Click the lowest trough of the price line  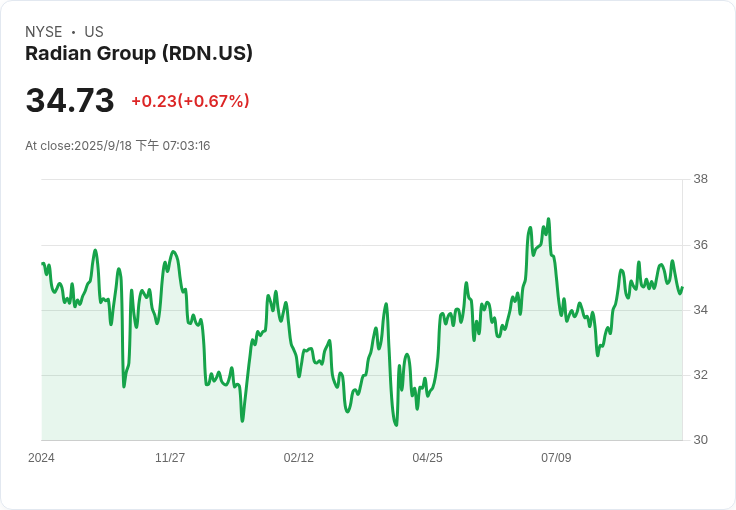pos(396,425)
